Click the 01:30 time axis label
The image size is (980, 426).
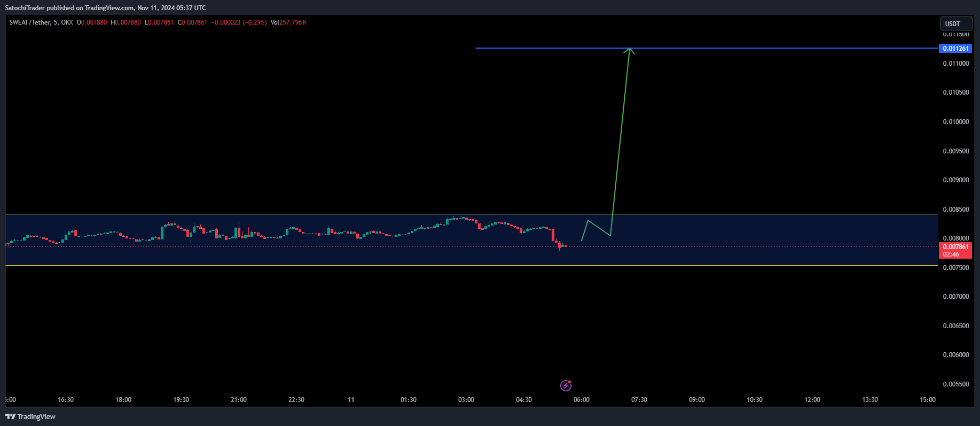pos(409,400)
